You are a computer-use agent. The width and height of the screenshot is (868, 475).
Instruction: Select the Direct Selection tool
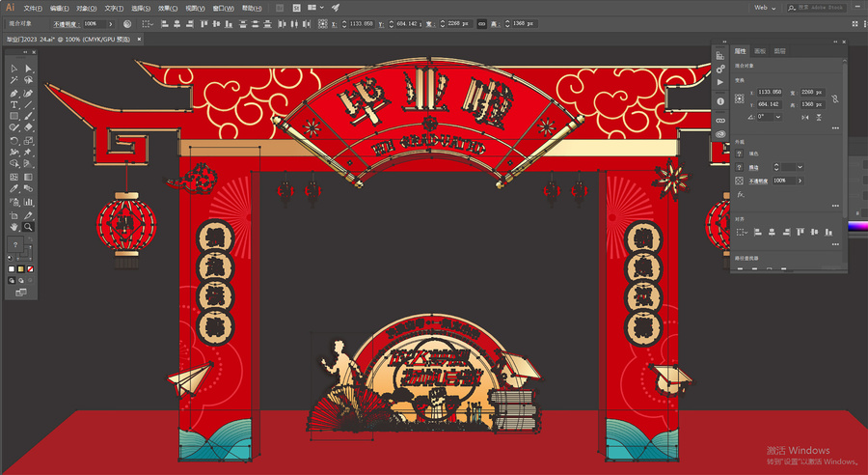[x=28, y=69]
